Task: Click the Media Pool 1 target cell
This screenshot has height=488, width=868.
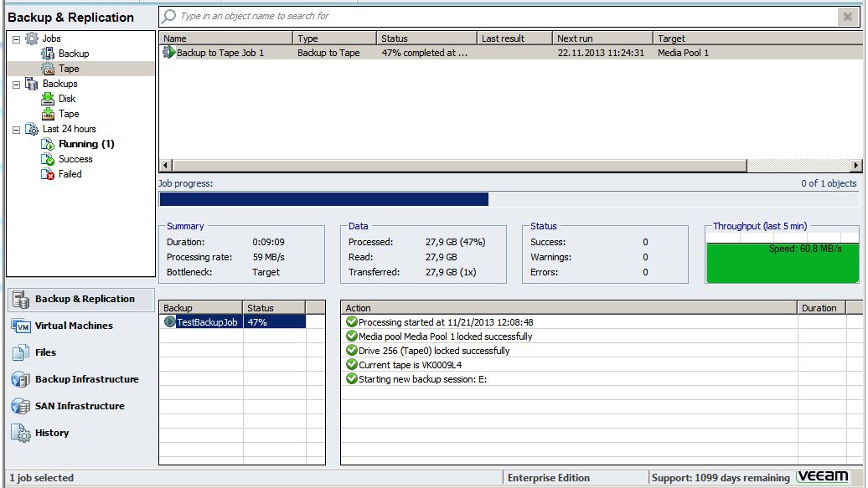Action: coord(683,53)
